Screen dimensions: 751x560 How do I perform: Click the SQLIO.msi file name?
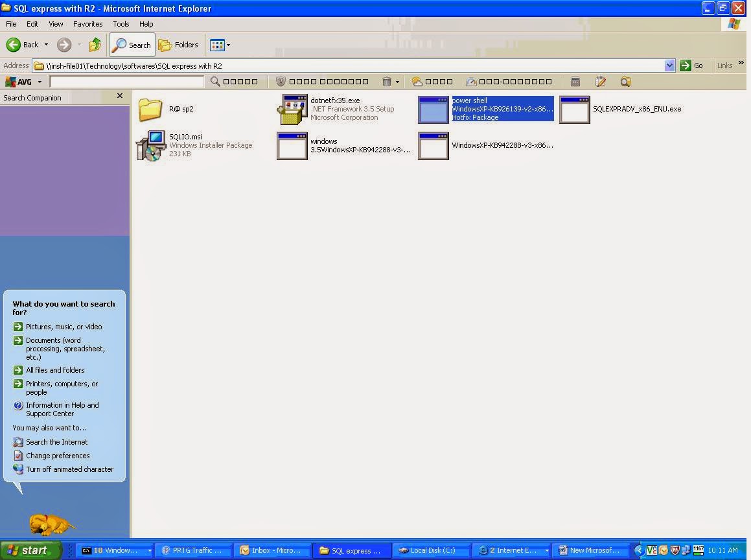click(x=185, y=137)
